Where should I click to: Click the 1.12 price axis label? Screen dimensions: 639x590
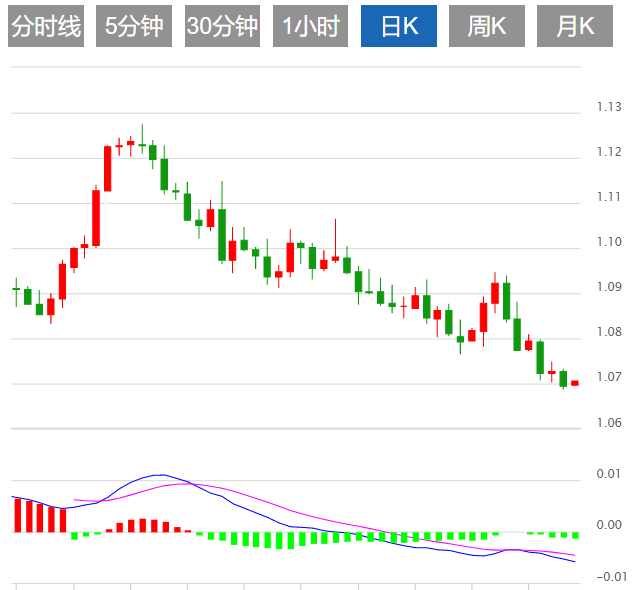(x=609, y=152)
